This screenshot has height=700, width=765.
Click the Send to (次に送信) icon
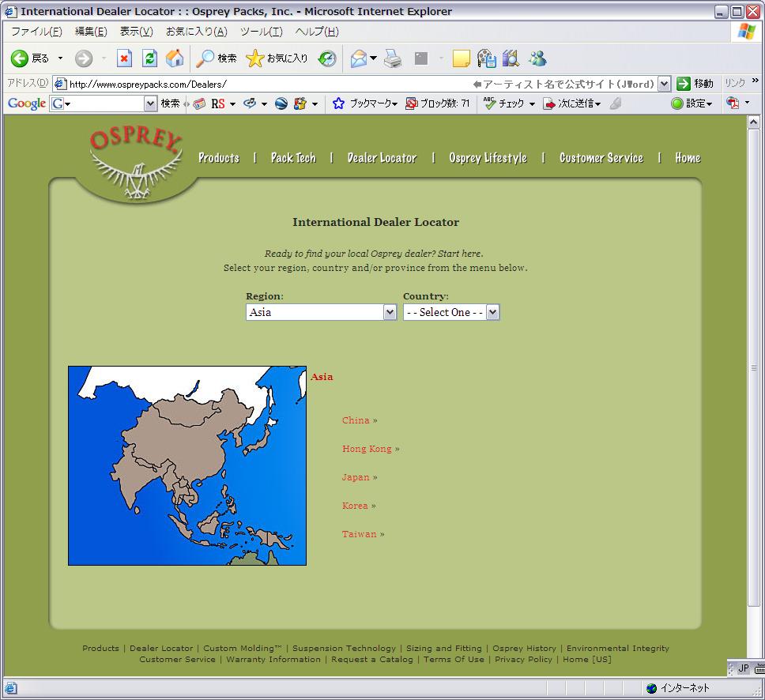(x=549, y=103)
